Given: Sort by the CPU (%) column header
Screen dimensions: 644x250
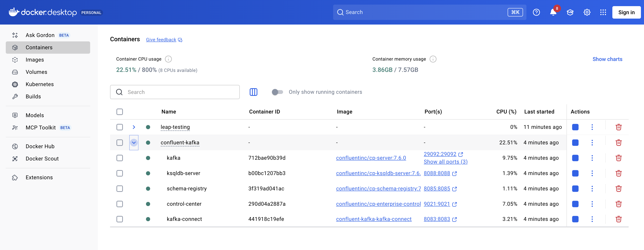Looking at the screenshot, I should point(506,112).
